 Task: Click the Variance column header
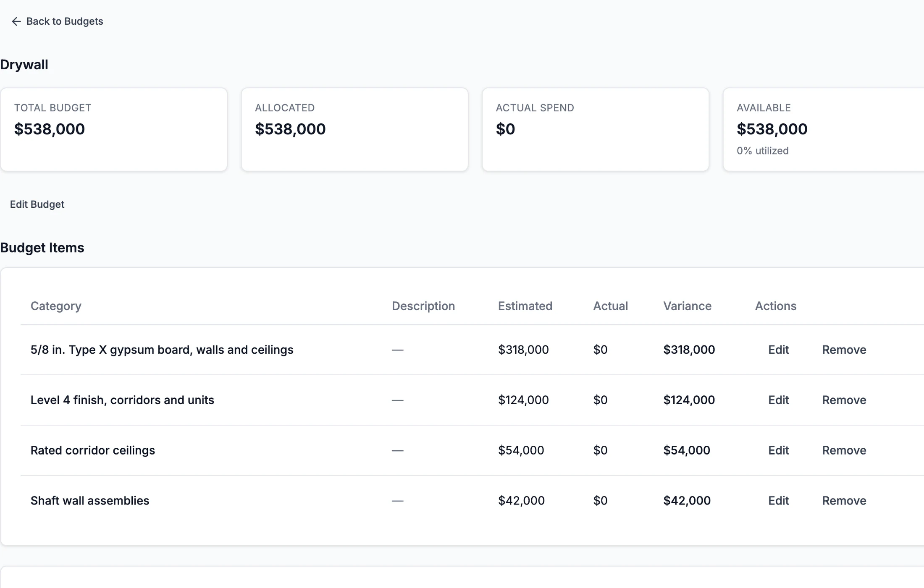click(687, 306)
